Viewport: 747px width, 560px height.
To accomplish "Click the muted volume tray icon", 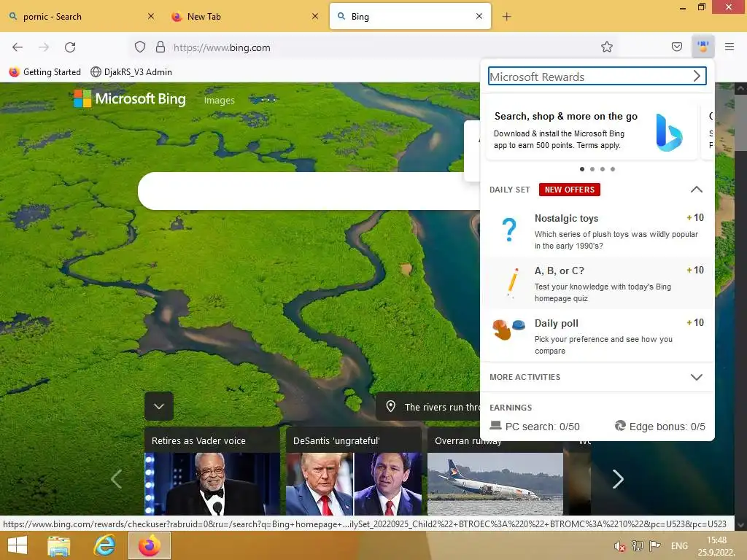I will coord(619,546).
